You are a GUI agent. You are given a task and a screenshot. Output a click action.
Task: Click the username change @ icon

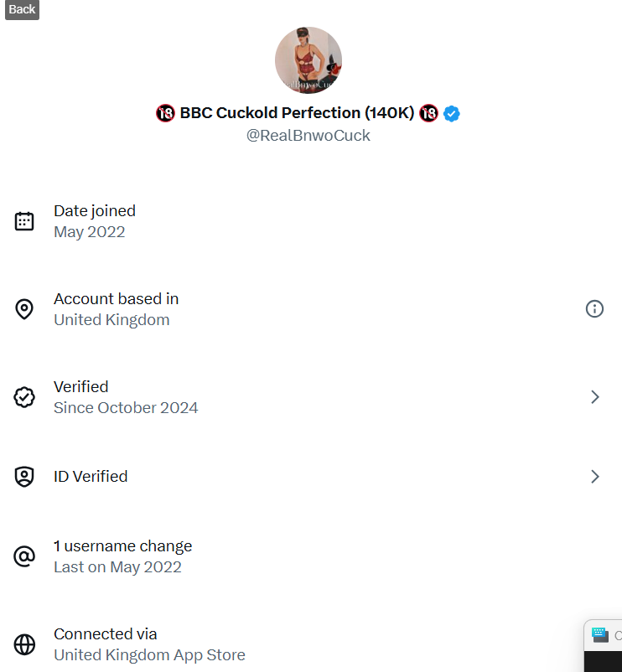(x=25, y=556)
